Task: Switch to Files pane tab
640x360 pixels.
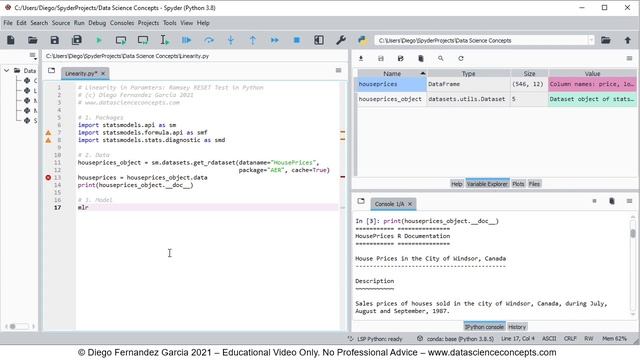Action: click(x=534, y=184)
